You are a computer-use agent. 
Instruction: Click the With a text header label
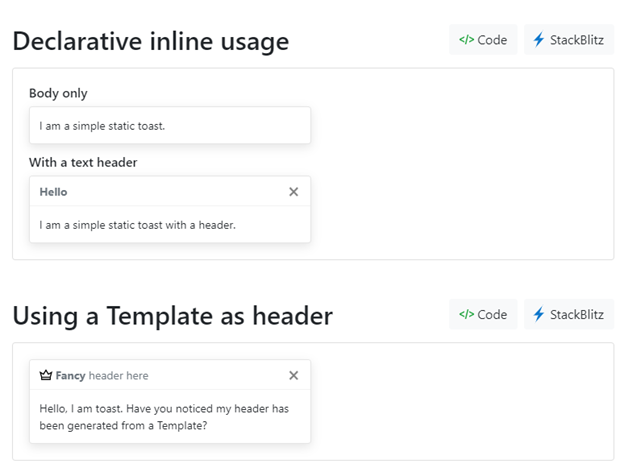[83, 162]
